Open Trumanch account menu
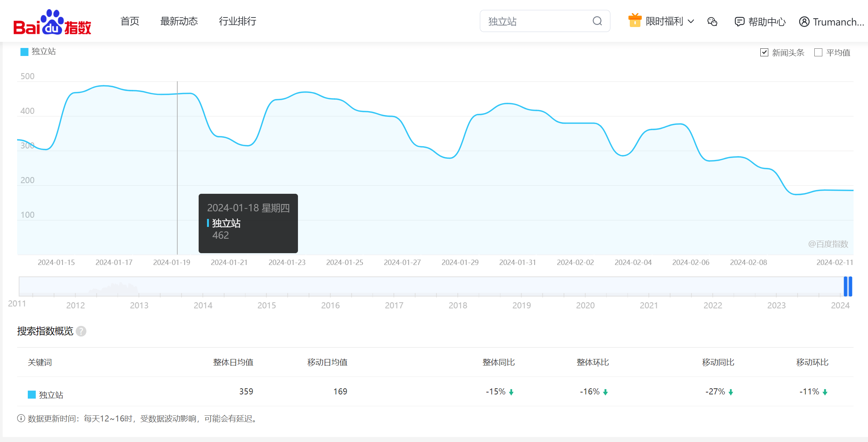The height and width of the screenshot is (442, 868). (x=838, y=22)
